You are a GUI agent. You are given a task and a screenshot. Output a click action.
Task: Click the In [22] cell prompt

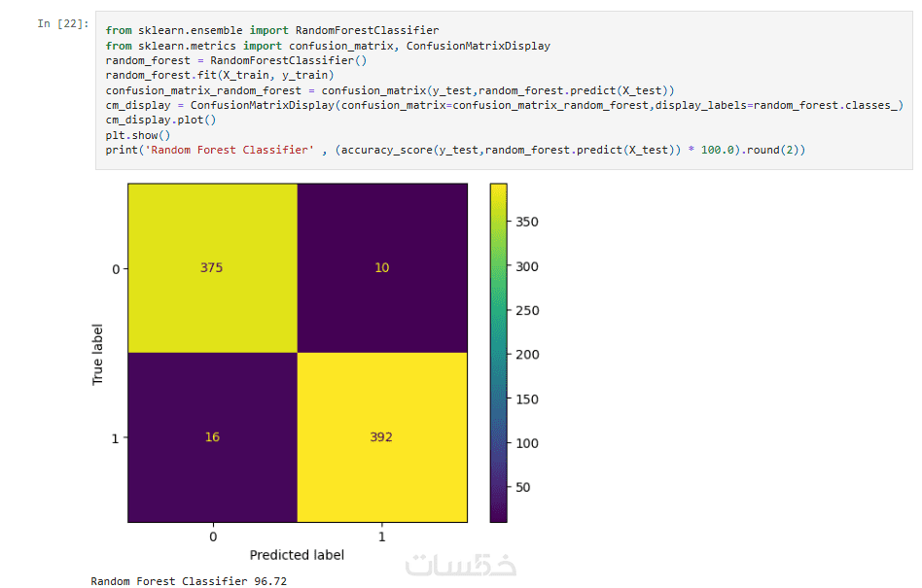click(63, 23)
